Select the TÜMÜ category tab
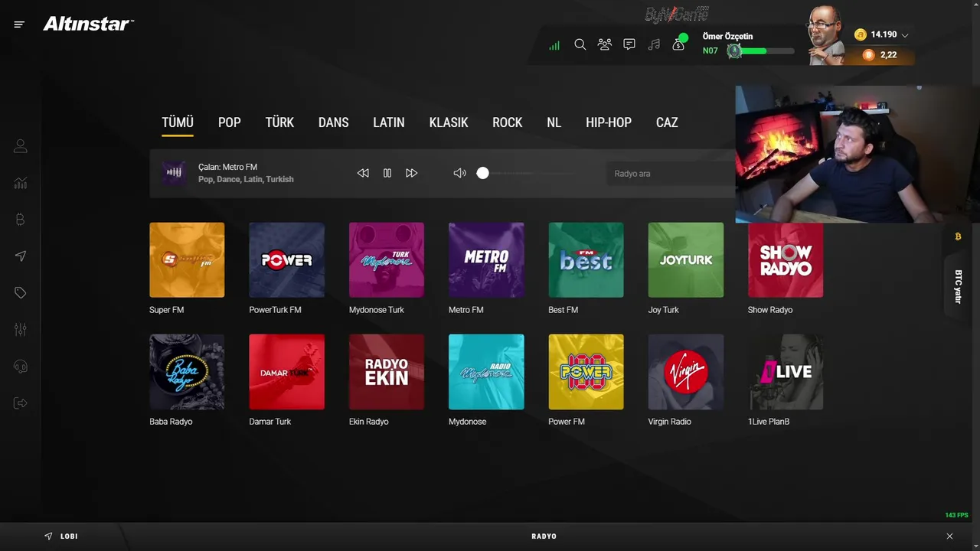 [178, 122]
